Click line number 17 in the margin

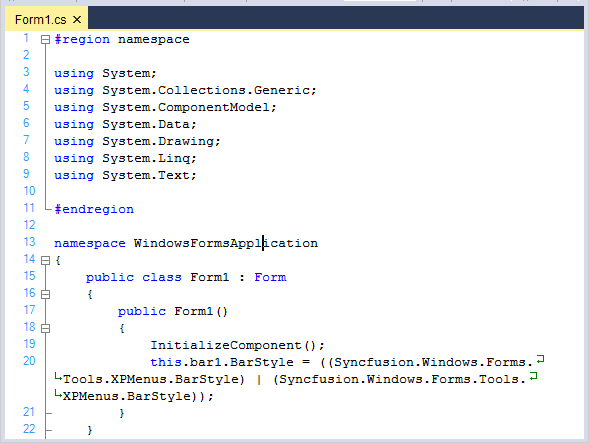(x=29, y=310)
